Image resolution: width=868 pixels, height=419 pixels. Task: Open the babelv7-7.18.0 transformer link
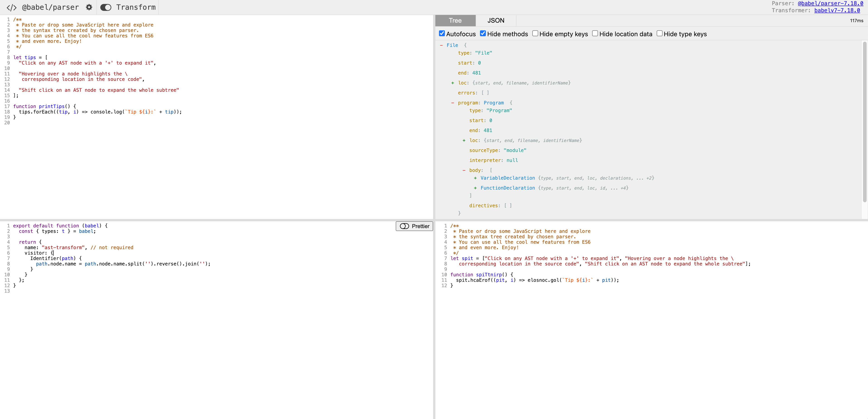click(837, 10)
